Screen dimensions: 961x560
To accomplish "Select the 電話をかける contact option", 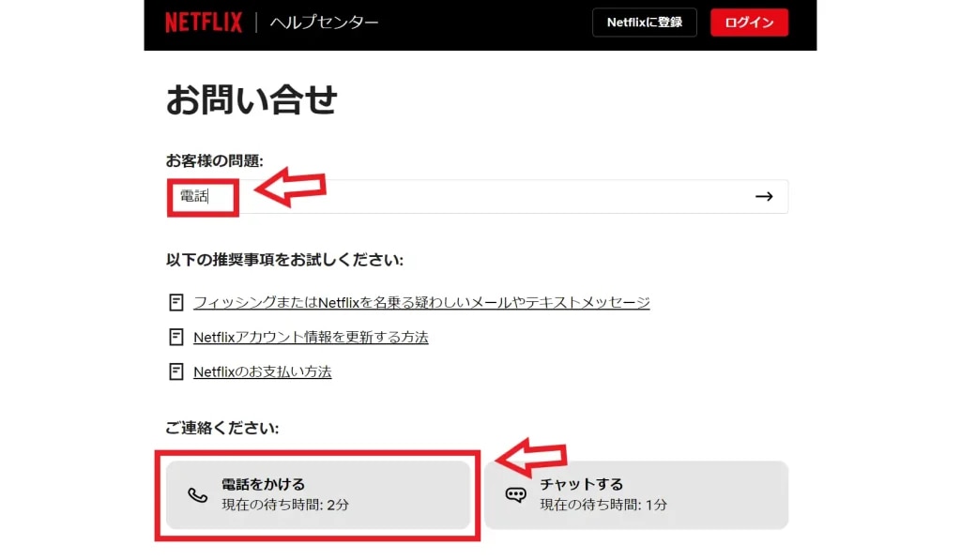I will [318, 494].
